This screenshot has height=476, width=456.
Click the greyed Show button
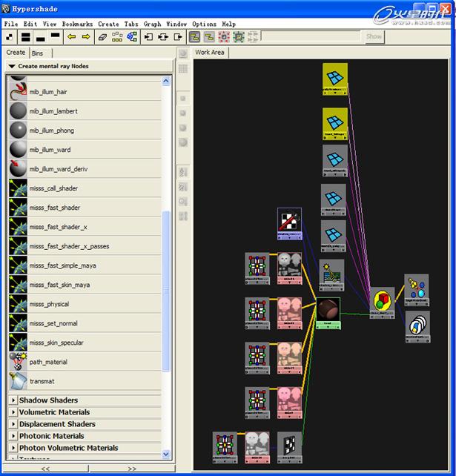coord(374,37)
